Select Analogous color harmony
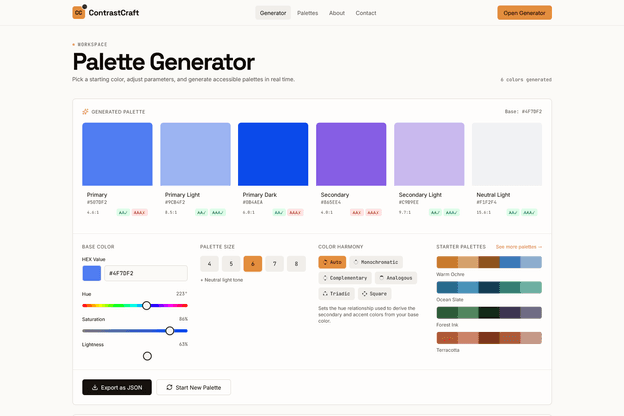624x416 pixels. (396, 278)
